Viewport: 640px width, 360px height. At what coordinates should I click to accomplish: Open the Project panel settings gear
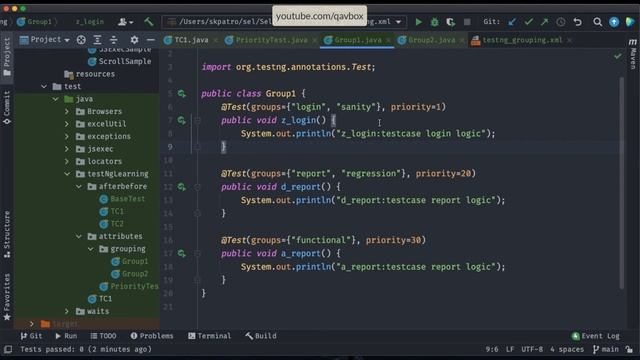[x=134, y=40]
